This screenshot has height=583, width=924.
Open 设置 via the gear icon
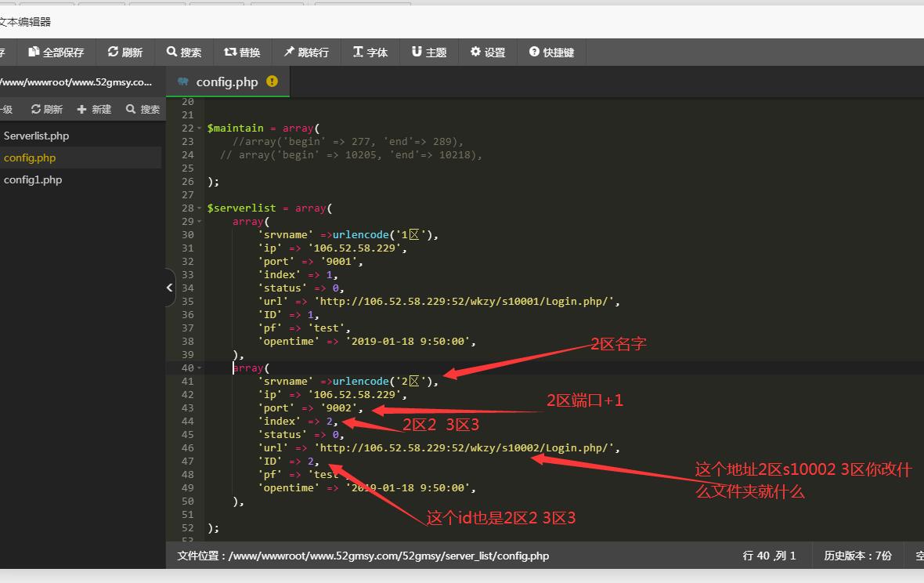coord(488,53)
